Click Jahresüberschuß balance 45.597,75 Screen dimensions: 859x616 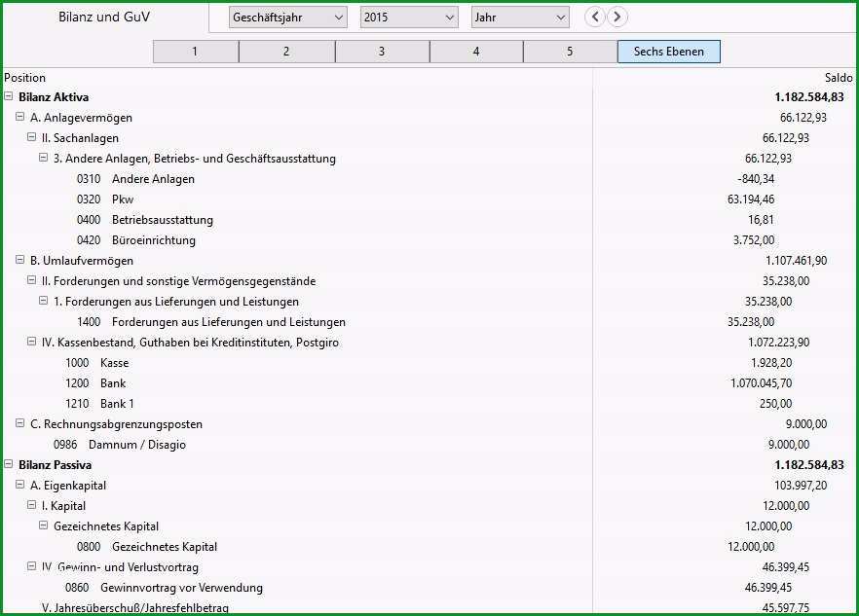pos(786,608)
